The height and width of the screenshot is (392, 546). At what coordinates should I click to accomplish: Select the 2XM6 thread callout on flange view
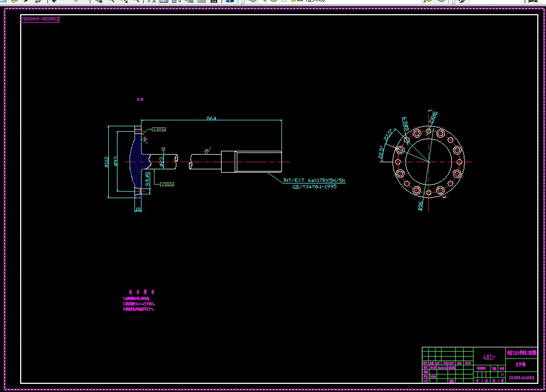(433, 117)
